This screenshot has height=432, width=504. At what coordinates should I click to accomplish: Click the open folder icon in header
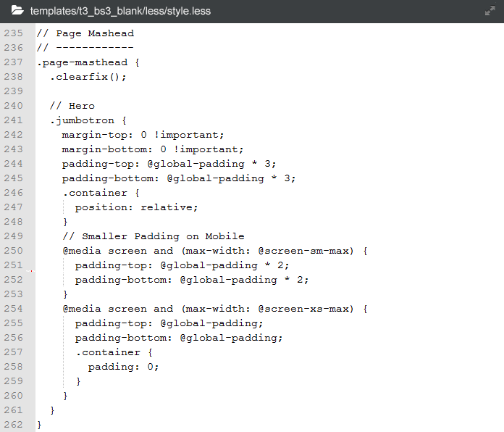coord(17,11)
